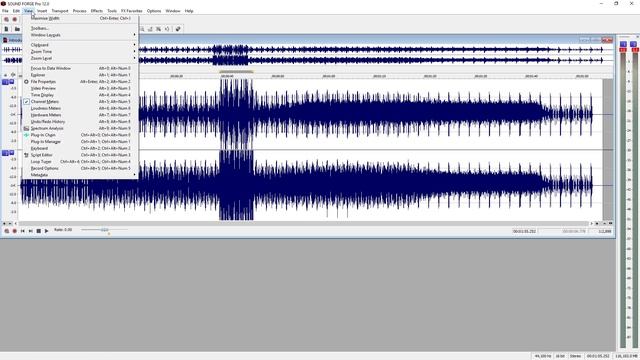Open the Options menu
This screenshot has width=640, height=360.
point(153,11)
